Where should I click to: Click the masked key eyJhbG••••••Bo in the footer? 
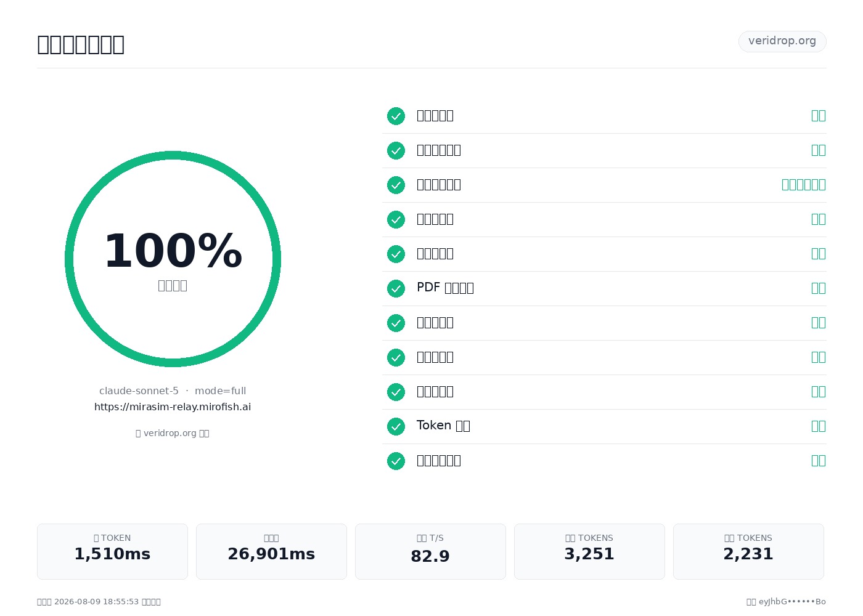tap(792, 602)
